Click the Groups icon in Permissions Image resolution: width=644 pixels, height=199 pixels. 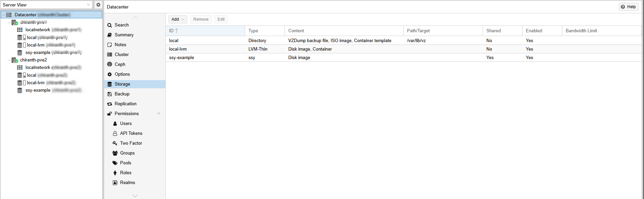(115, 153)
